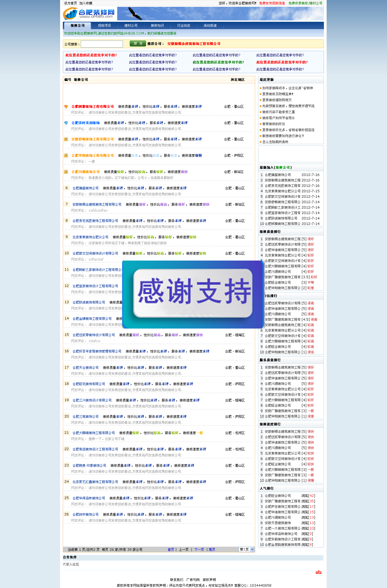Viewport: 387px width, 588px height.
Task: Open the 免费收录装修/建材公司 link
Action: [305, 3]
